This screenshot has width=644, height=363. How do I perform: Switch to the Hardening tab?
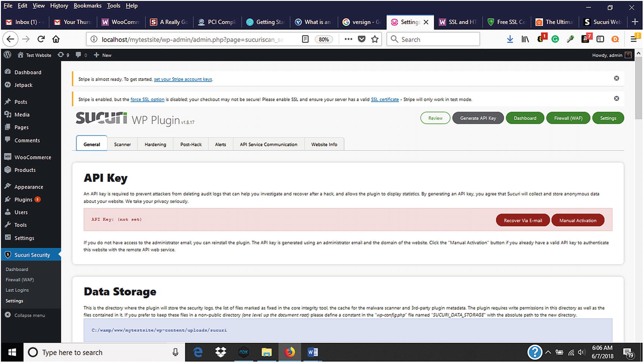coord(155,144)
